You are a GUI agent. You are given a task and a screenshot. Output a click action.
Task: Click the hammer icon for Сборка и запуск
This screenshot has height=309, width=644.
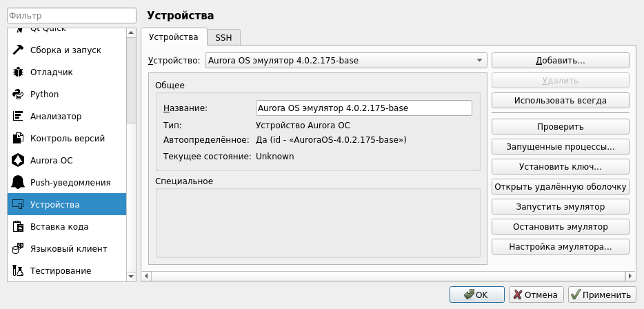19,50
